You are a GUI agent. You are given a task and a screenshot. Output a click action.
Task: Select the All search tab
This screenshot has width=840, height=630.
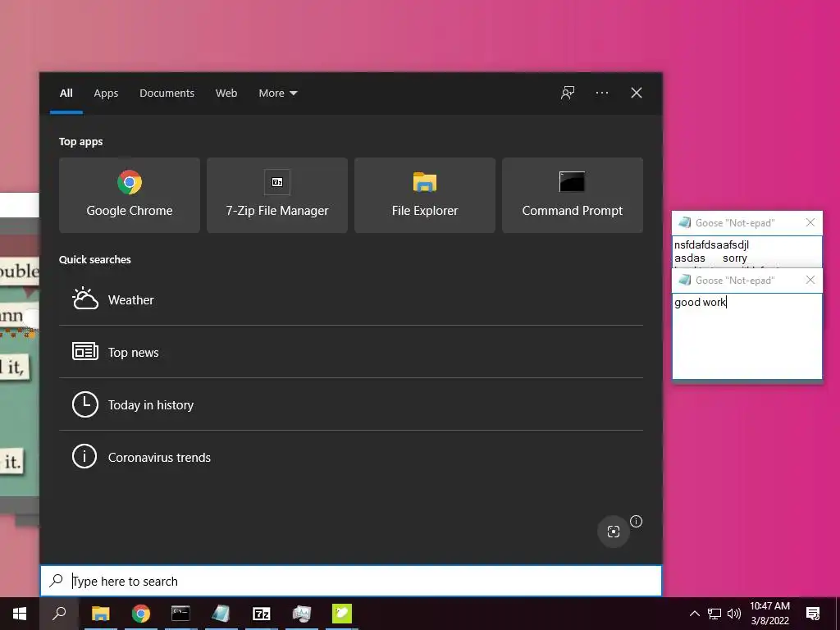click(66, 94)
